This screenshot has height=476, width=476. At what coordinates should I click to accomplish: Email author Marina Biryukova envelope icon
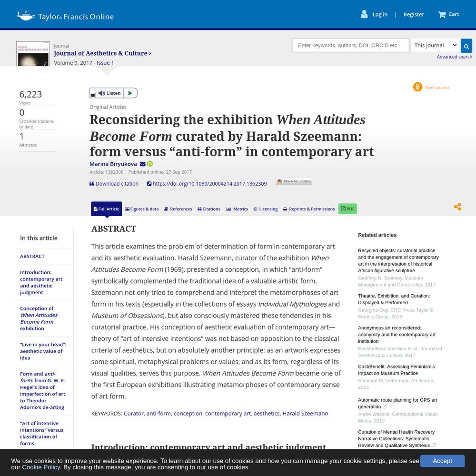142,164
